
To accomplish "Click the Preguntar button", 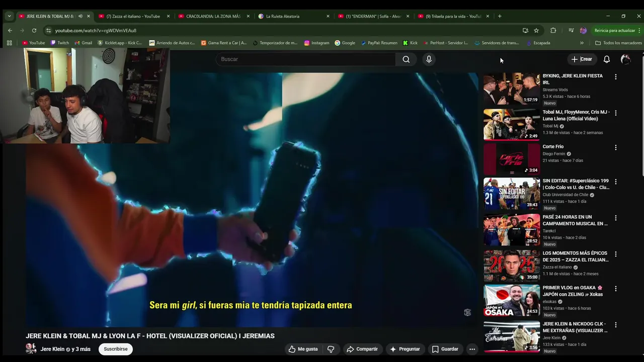I will coord(405,349).
